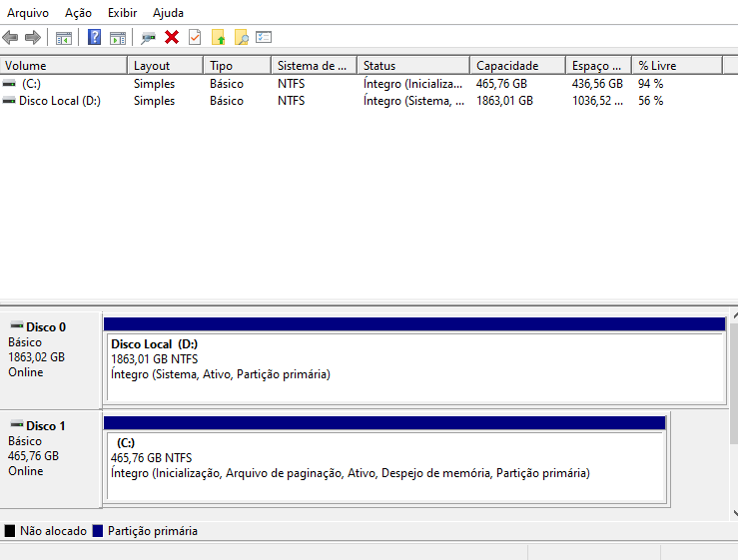Sort by the Sistema de... column header

pos(314,66)
